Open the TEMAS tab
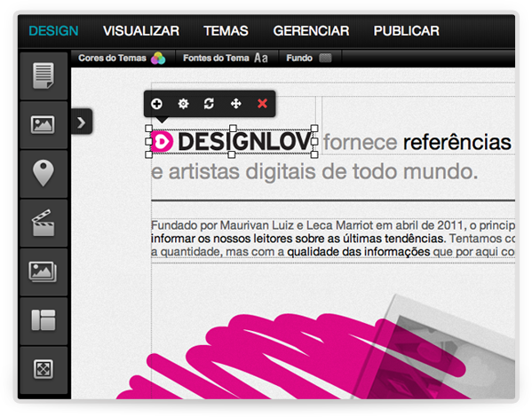Screen dimensions: 532x417 (226, 31)
